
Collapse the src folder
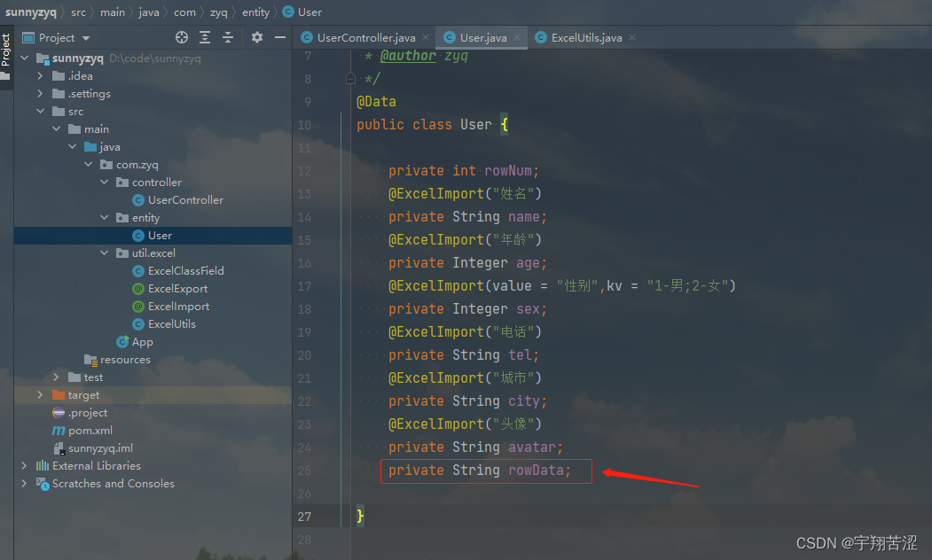(x=41, y=111)
